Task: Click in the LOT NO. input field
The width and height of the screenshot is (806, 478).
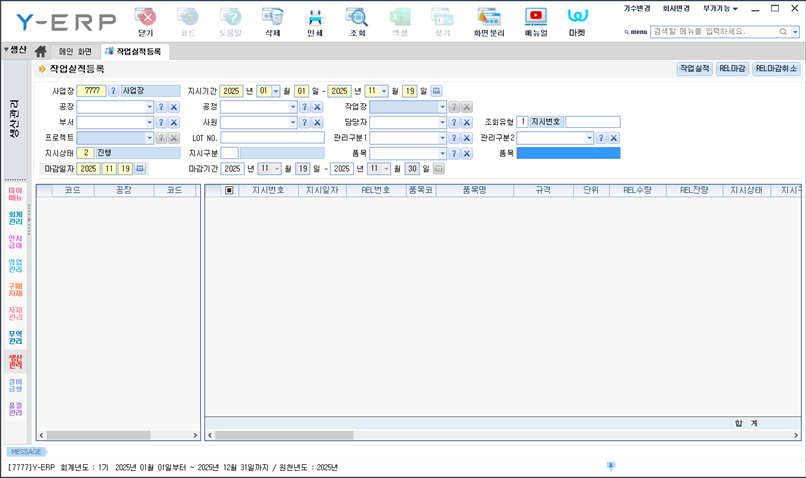Action: tap(272, 138)
